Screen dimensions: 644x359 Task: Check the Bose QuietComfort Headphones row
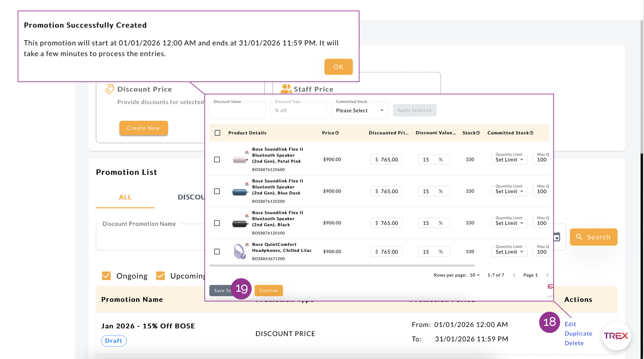click(217, 252)
